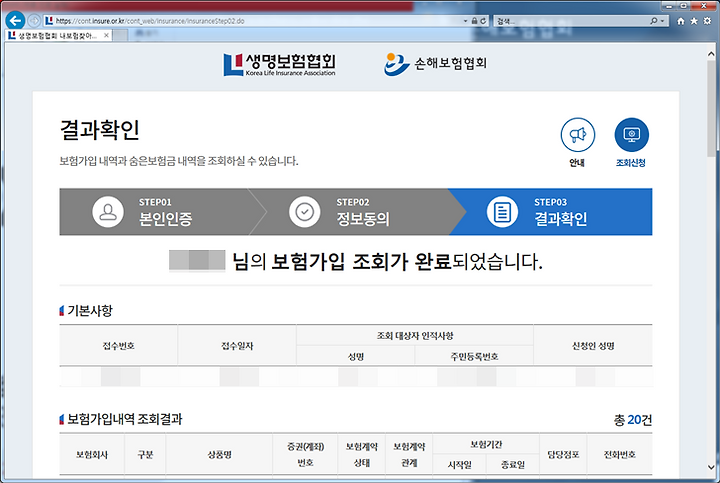Maximize the browser window
The height and width of the screenshot is (483, 720).
click(683, 6)
